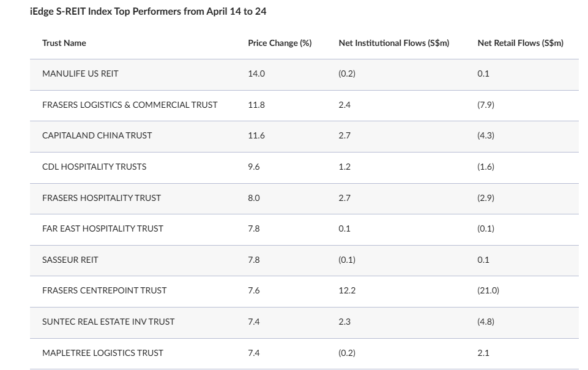Click the Net Institutional Flows column header
Screen dimensions: 588x370
pyautogui.click(x=393, y=43)
